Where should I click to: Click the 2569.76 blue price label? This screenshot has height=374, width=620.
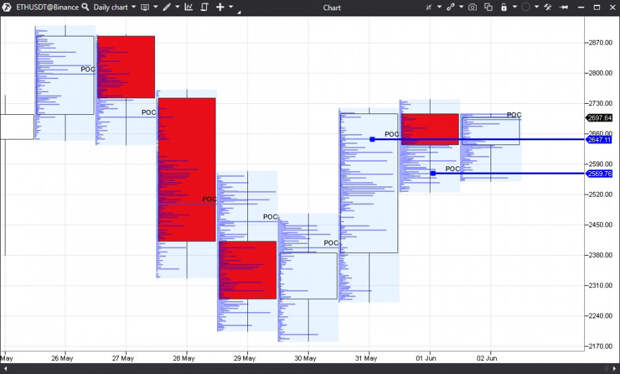coord(599,174)
